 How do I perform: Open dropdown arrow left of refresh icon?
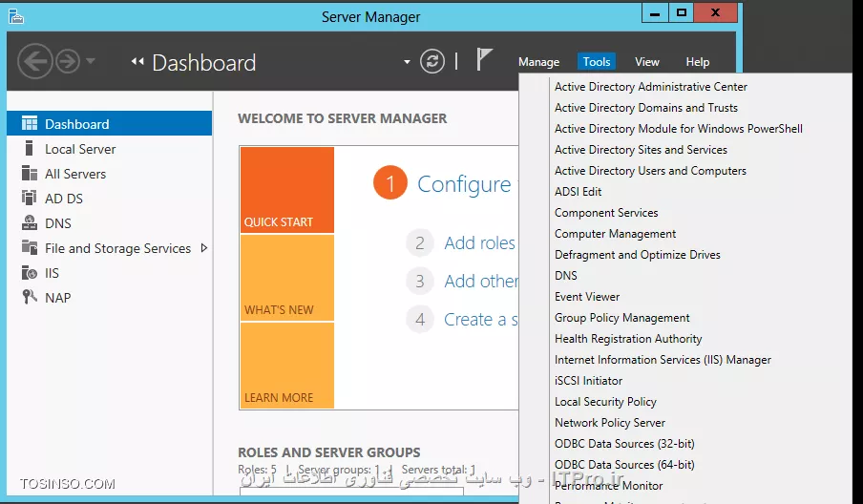[x=407, y=62]
